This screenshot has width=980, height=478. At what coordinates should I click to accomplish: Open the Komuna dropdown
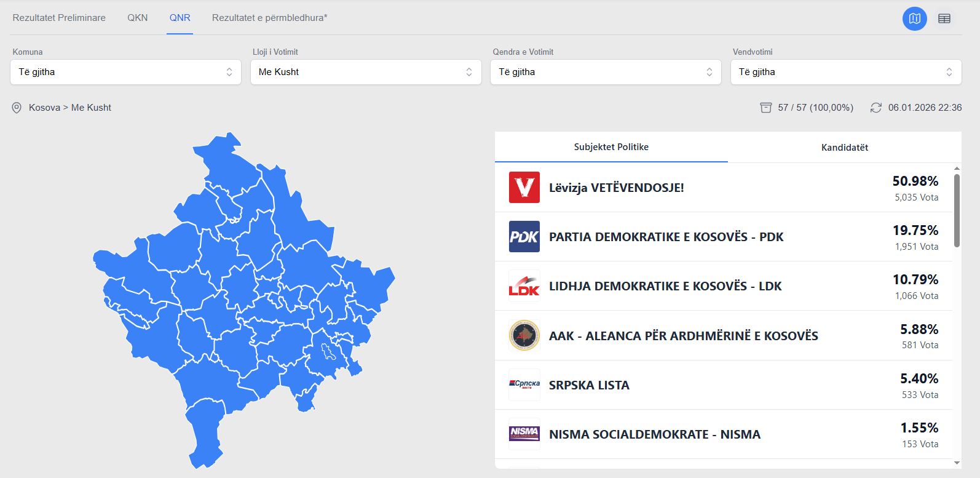pos(125,72)
